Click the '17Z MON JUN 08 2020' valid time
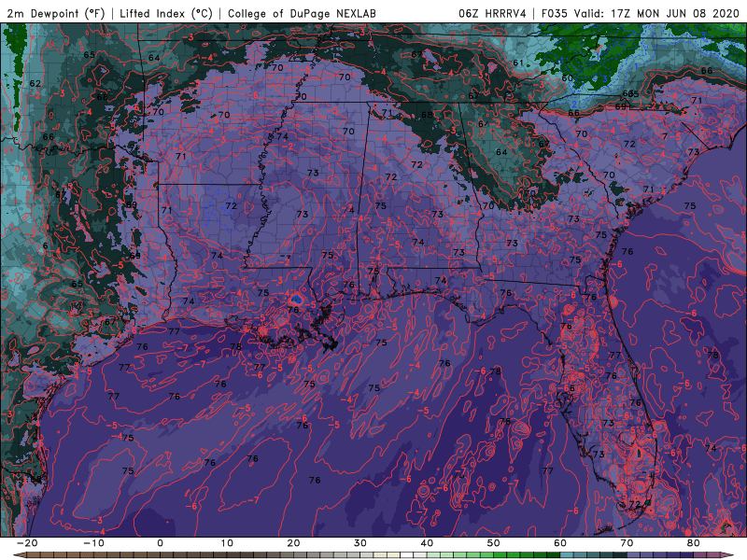The image size is (747, 560). 675,13
